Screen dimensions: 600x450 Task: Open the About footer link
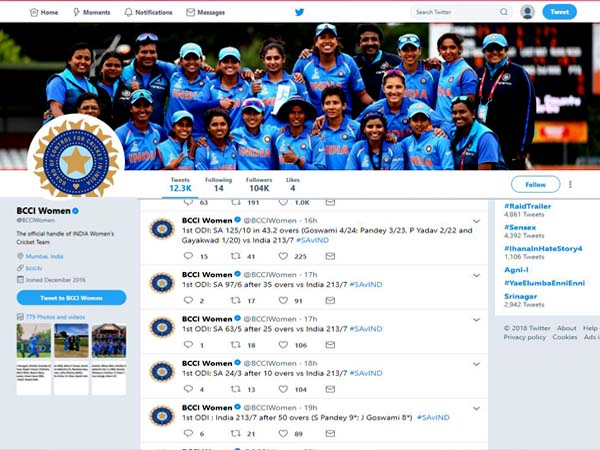click(x=566, y=328)
